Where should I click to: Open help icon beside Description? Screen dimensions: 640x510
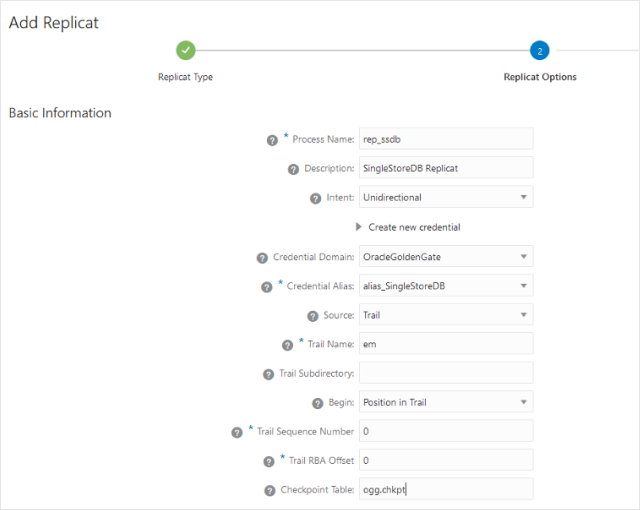click(x=293, y=169)
